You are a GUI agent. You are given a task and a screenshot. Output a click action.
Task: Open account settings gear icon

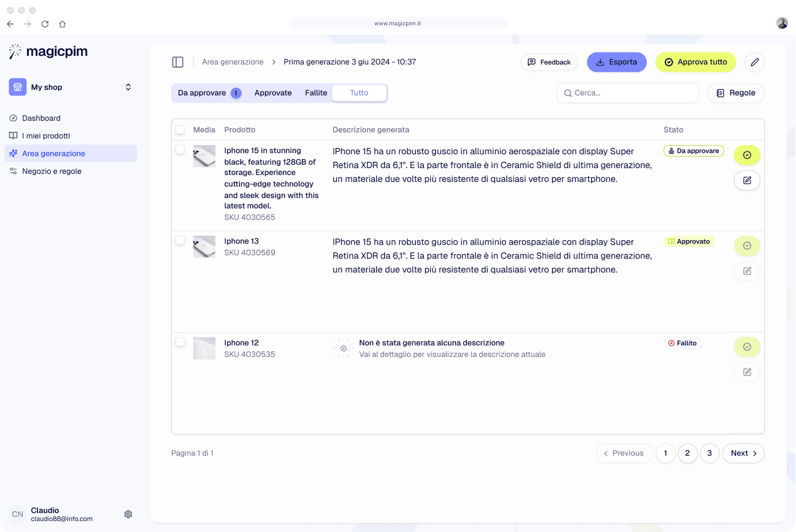(x=128, y=514)
